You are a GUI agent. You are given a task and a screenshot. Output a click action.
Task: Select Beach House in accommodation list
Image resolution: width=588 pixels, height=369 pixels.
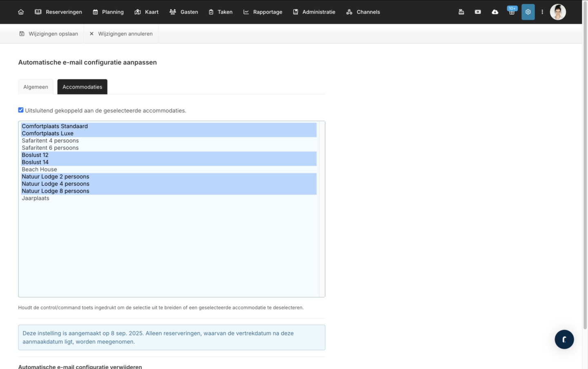[40, 169]
